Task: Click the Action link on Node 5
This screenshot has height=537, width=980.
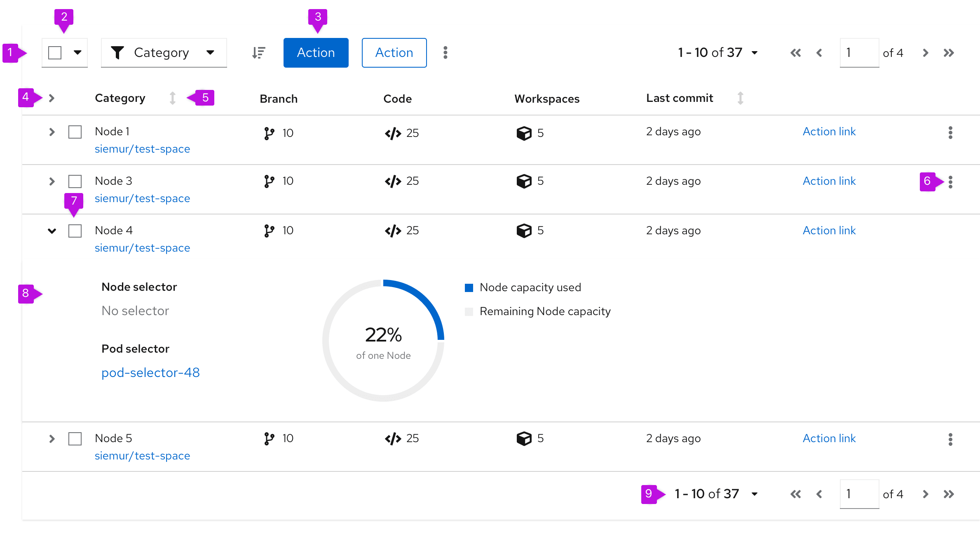Action: click(828, 437)
